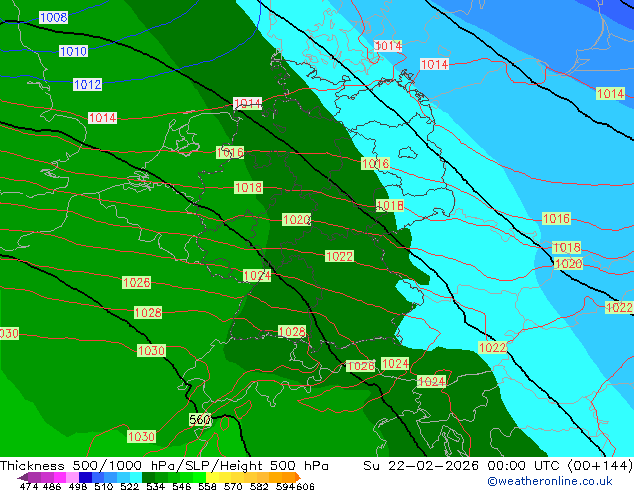Click the forecast offset '(00+144)'
The width and height of the screenshot is (634, 490).
coord(600,466)
